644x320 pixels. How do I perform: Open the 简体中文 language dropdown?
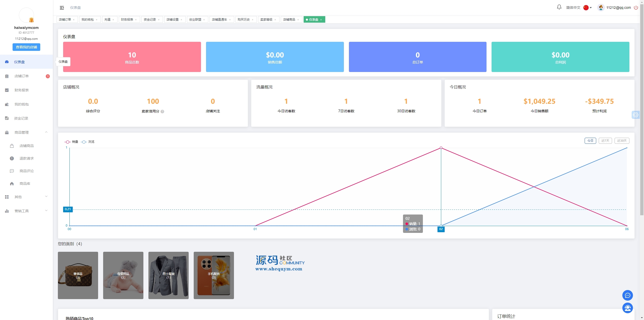tap(579, 8)
